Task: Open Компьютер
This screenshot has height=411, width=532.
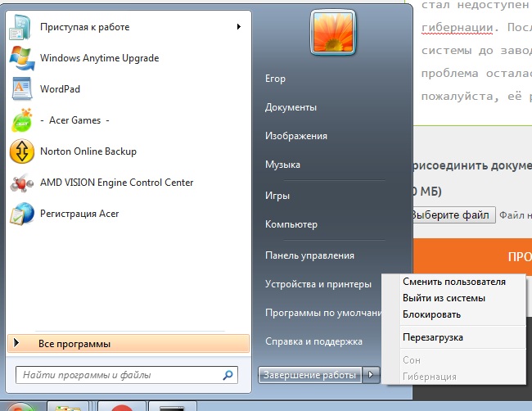Action: tap(291, 224)
